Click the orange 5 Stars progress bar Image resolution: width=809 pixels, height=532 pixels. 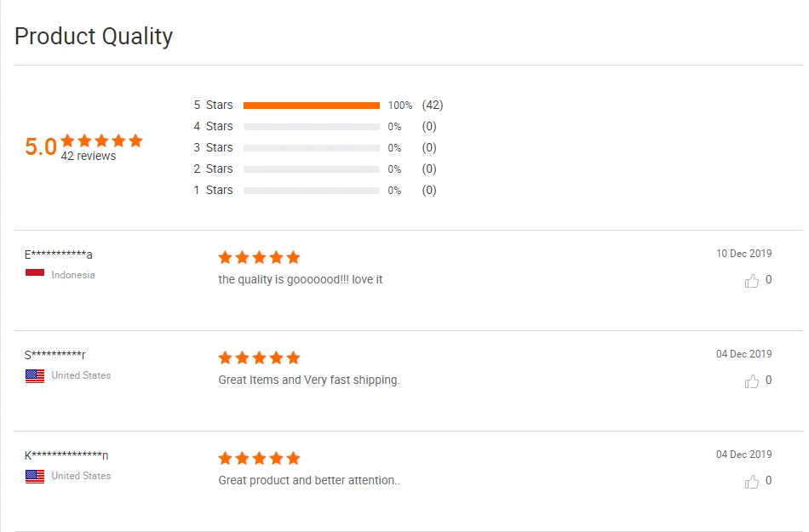[312, 106]
